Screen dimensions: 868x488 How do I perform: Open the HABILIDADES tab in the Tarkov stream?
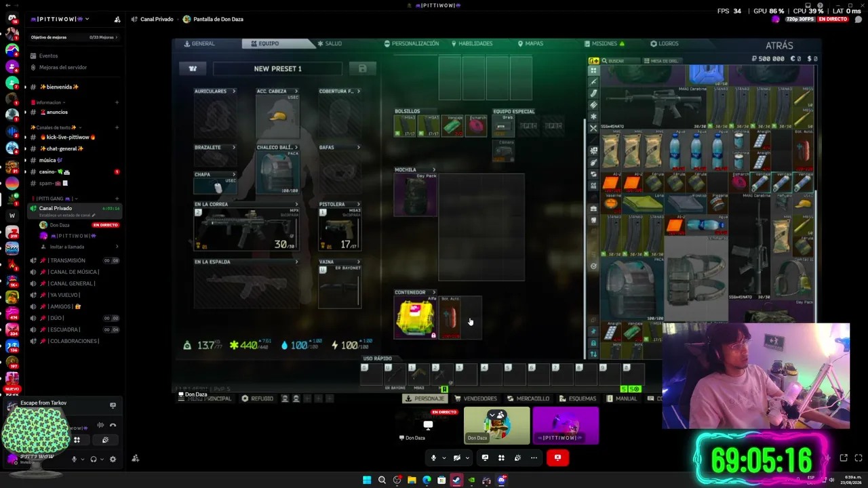(x=472, y=43)
